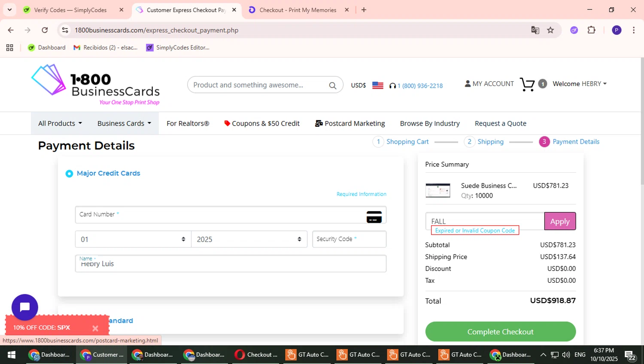Select the Major Credit Cards radio button

pos(69,174)
